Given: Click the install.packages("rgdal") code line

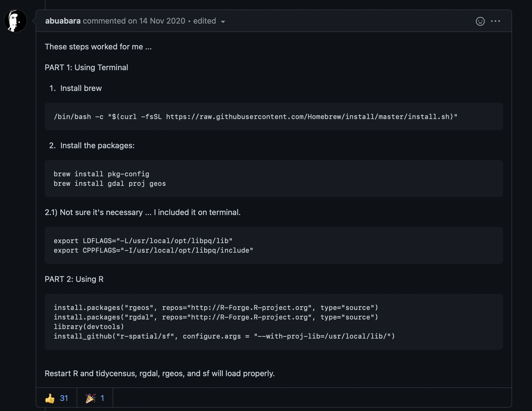Looking at the screenshot, I should tap(216, 317).
